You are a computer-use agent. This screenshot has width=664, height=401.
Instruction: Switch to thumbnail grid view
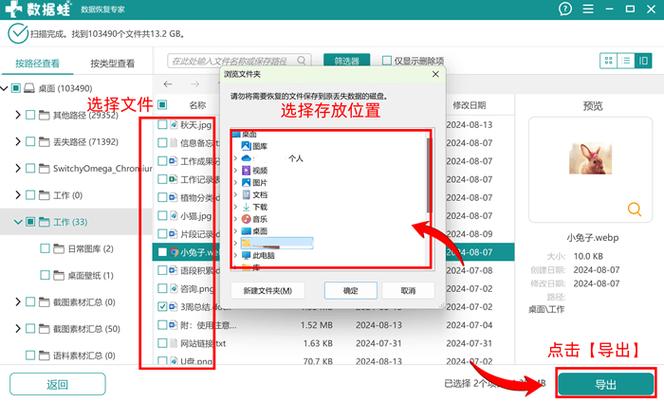point(609,61)
